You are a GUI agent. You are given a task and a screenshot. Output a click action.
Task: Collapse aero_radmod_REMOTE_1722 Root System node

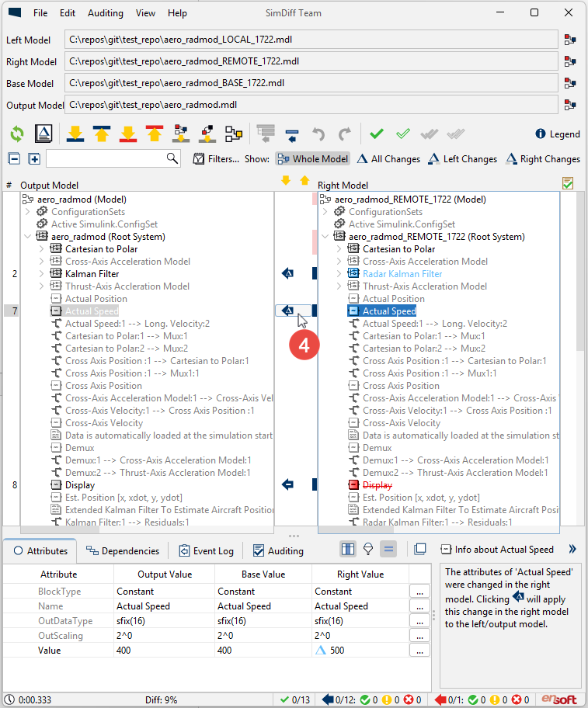point(325,237)
